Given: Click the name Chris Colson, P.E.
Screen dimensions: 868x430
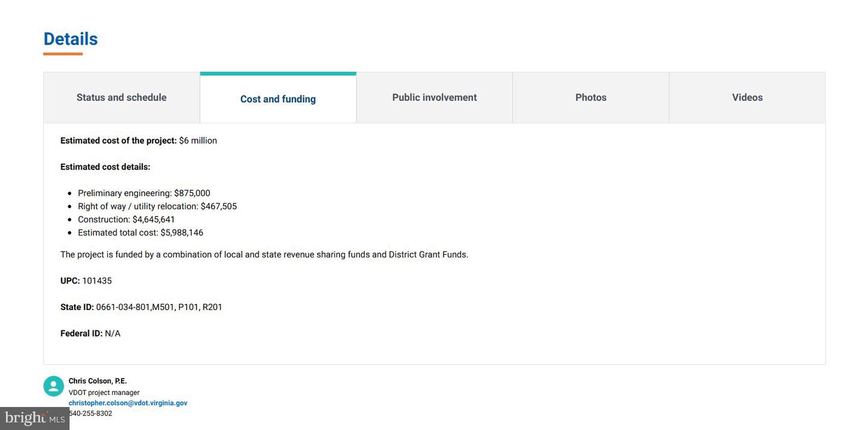Looking at the screenshot, I should 98,381.
